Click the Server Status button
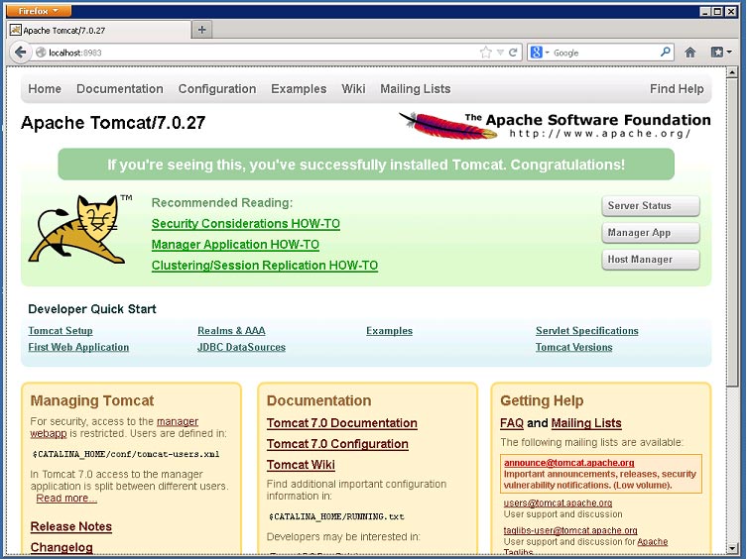 [x=651, y=206]
